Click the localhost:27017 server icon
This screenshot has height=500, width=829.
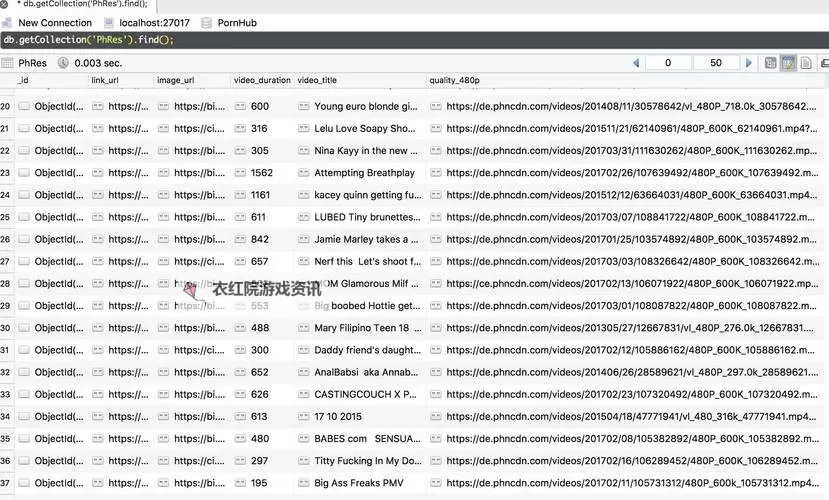pyautogui.click(x=108, y=22)
